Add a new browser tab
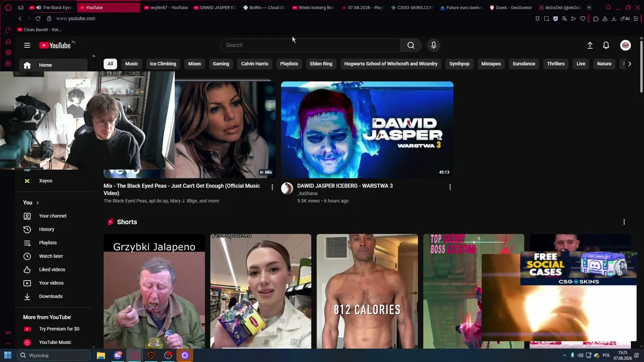Image resolution: width=644 pixels, height=362 pixels. coord(589,8)
